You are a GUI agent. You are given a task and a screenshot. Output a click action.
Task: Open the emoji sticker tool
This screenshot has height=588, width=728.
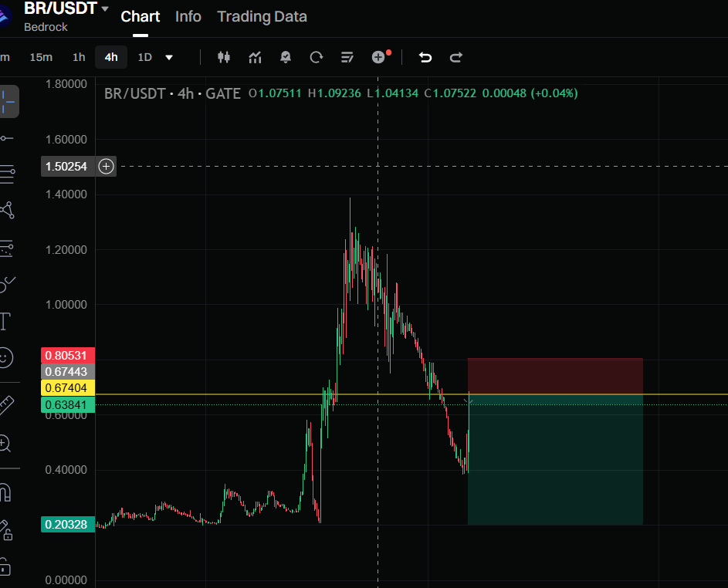[5, 357]
